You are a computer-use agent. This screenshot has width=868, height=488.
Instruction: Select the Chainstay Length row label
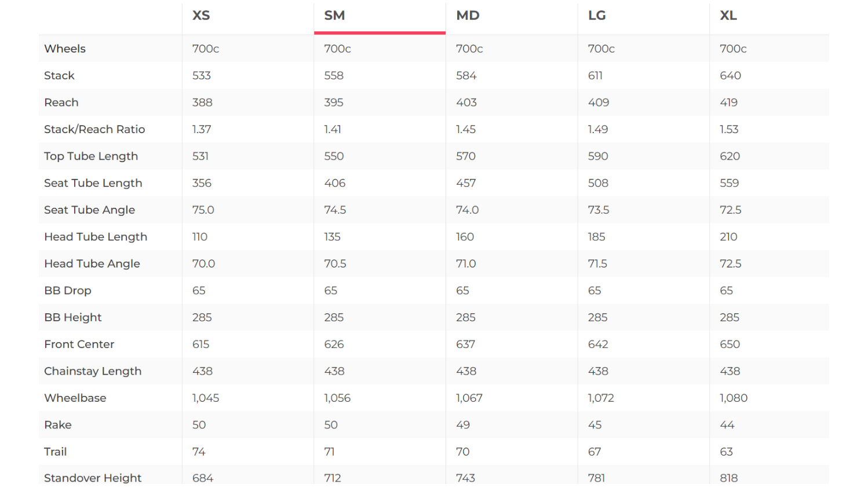tap(93, 371)
